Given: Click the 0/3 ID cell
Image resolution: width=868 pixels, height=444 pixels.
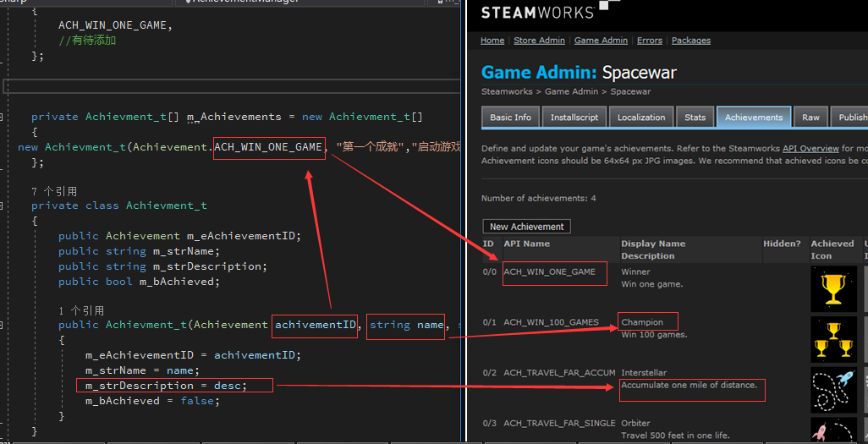Looking at the screenshot, I should (490, 423).
